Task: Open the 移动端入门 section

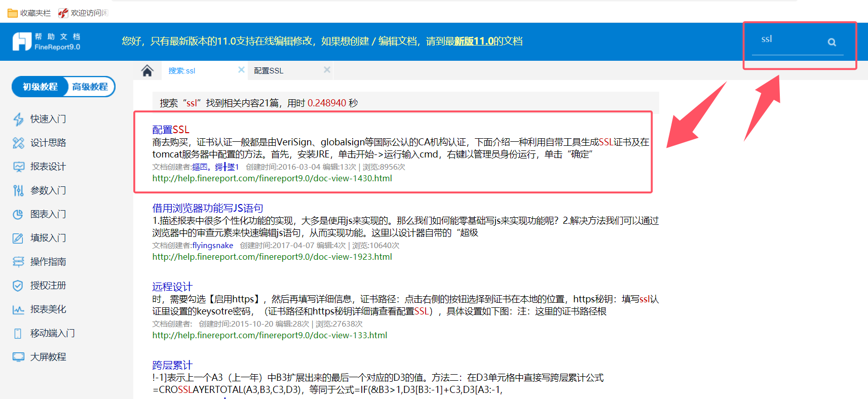Action: pyautogui.click(x=53, y=333)
